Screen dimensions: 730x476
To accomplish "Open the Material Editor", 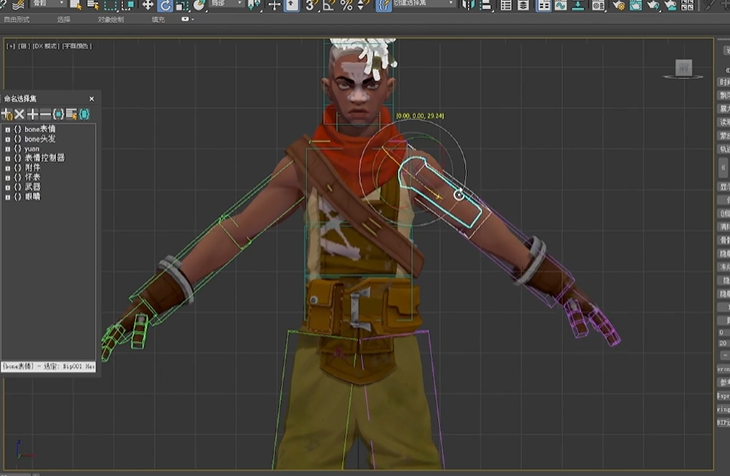I will [x=598, y=5].
